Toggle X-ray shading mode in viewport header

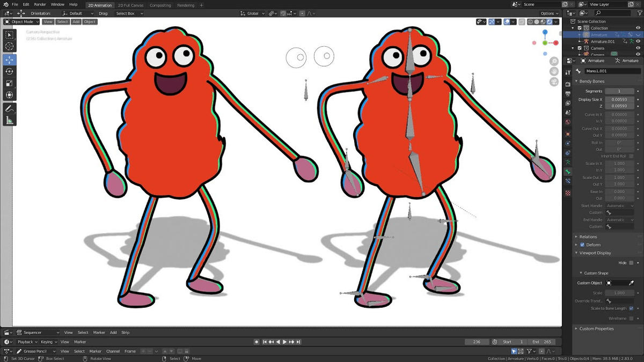521,21
